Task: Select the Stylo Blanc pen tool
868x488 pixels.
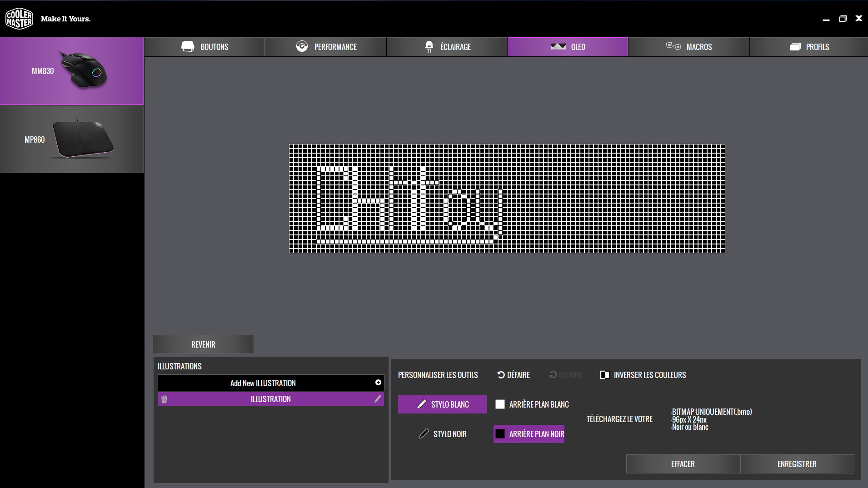Action: click(x=442, y=404)
